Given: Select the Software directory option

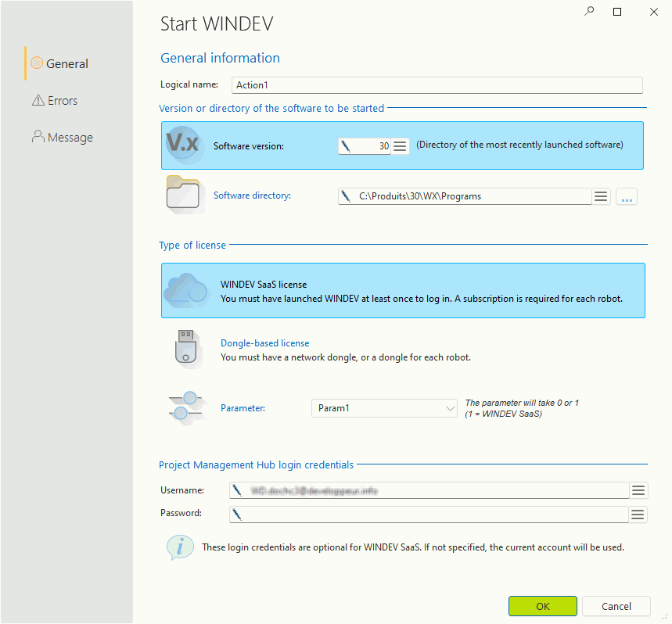Looking at the screenshot, I should click(252, 195).
